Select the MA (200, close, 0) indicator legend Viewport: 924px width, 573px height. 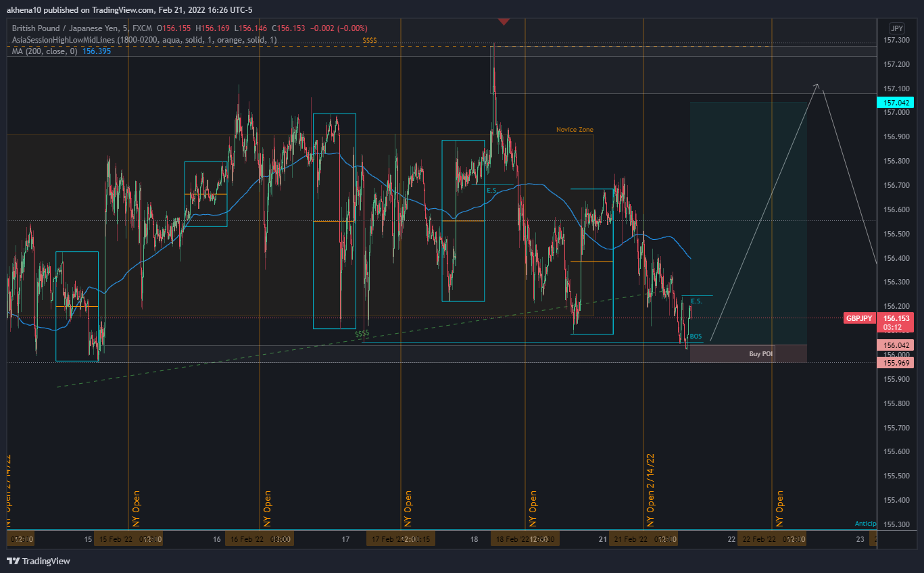pos(45,51)
